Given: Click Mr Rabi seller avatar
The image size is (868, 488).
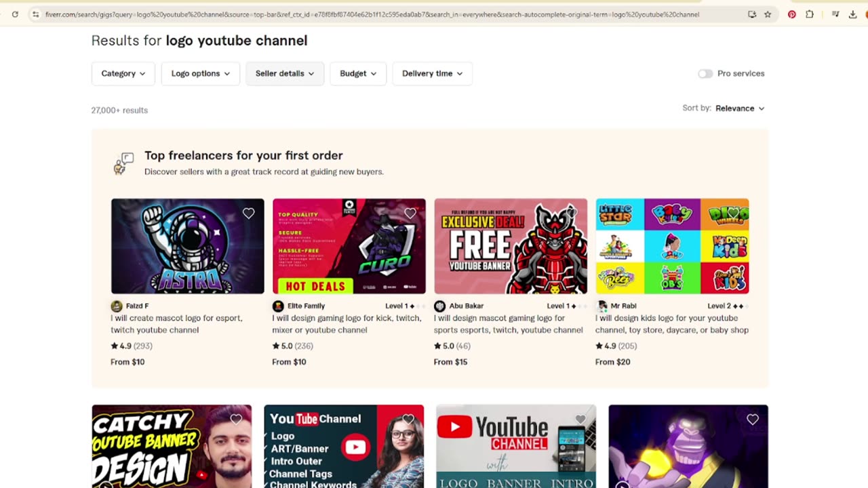Looking at the screenshot, I should point(601,306).
